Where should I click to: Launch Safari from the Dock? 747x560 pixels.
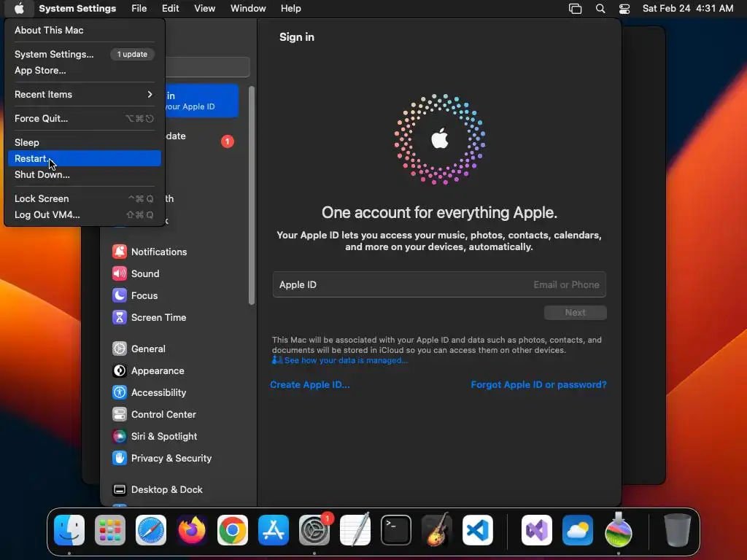(151, 530)
